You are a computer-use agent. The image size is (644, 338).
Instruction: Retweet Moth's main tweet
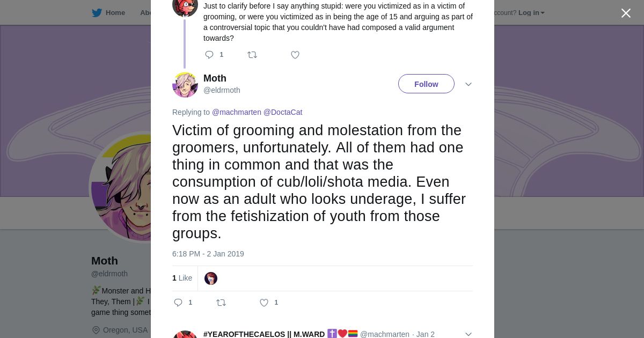[221, 303]
